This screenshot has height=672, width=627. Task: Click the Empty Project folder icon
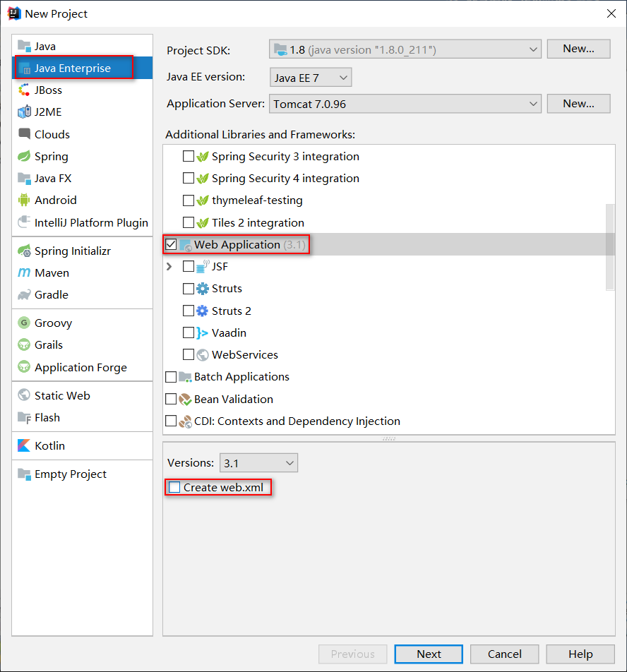tap(24, 474)
